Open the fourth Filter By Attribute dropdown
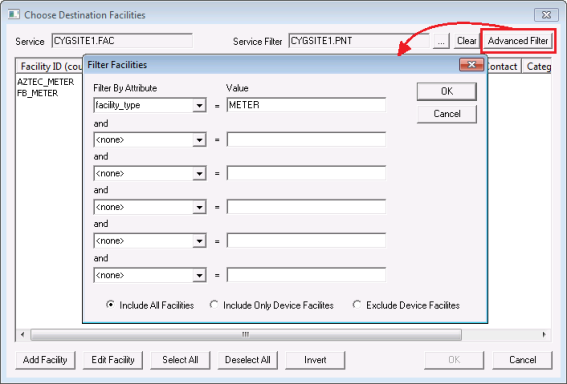The height and width of the screenshot is (384, 567). tap(199, 207)
